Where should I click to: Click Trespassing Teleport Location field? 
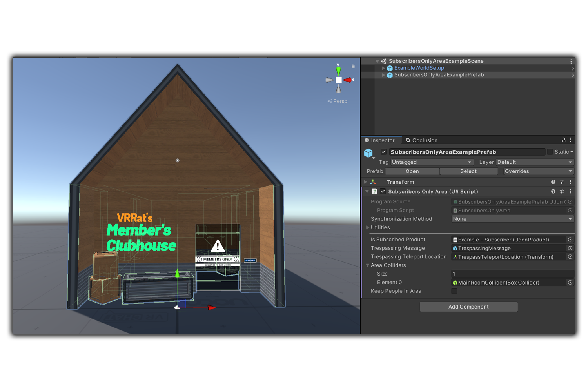(509, 257)
